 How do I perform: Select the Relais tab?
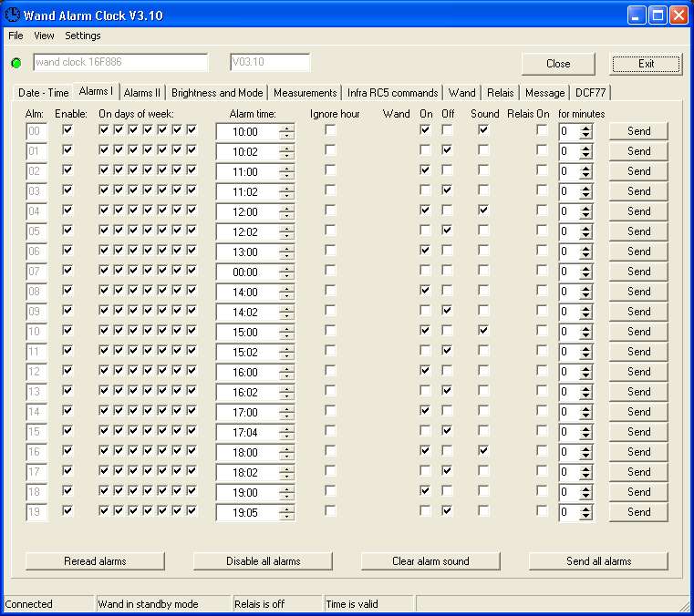500,93
